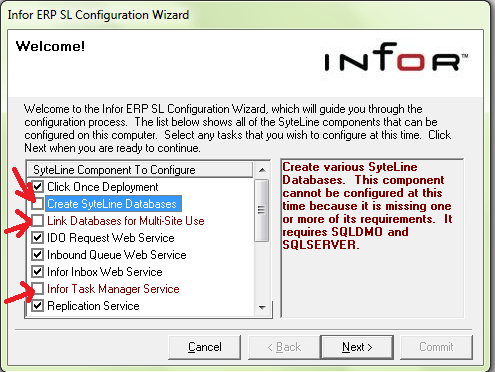
Task: Enable Infor Task Manager Service checkbox
Action: tap(38, 289)
